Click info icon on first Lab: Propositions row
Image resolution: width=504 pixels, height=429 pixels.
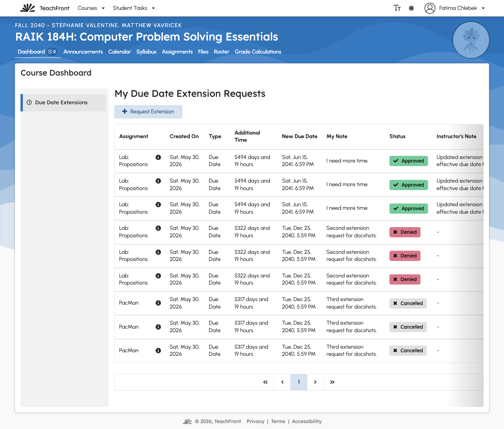[x=158, y=157]
